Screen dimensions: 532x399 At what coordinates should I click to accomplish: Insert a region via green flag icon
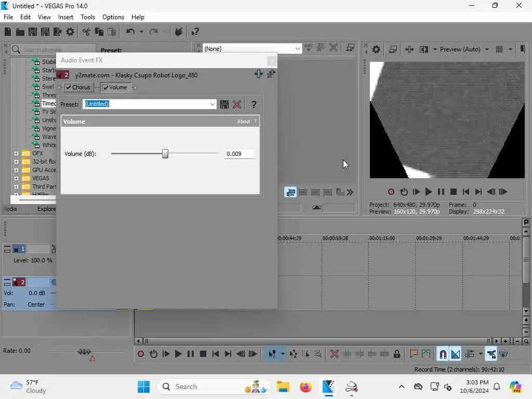426,354
